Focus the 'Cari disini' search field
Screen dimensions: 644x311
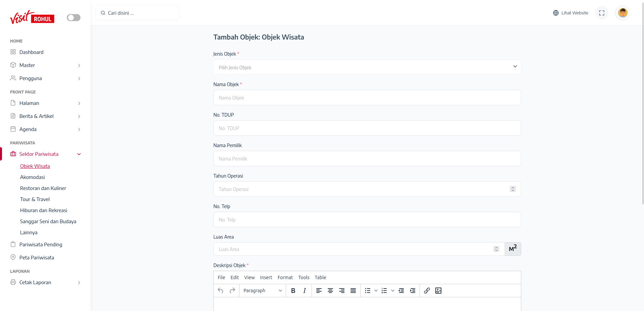[138, 13]
